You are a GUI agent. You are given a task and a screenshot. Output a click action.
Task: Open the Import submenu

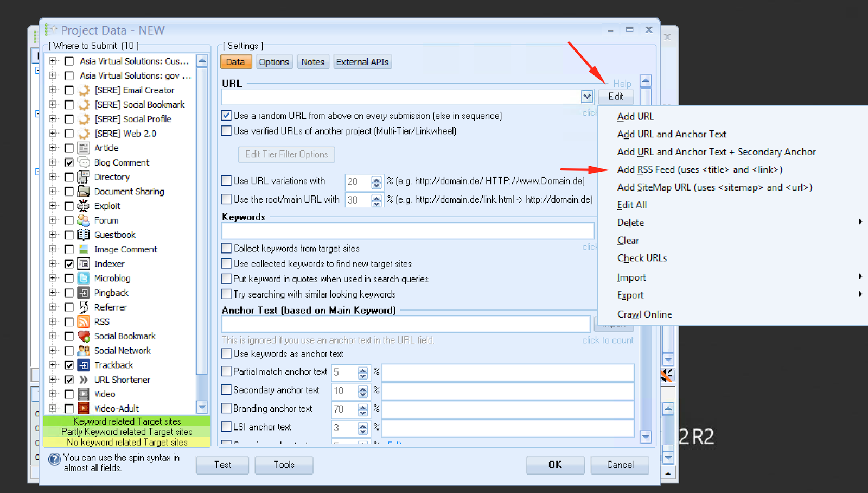click(x=740, y=277)
